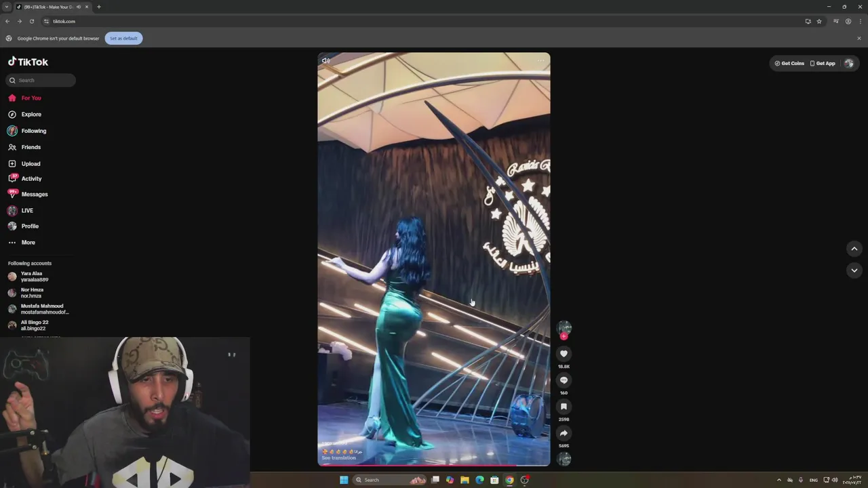Open Chrome from the taskbar
Viewport: 868px width, 488px height.
pos(509,480)
